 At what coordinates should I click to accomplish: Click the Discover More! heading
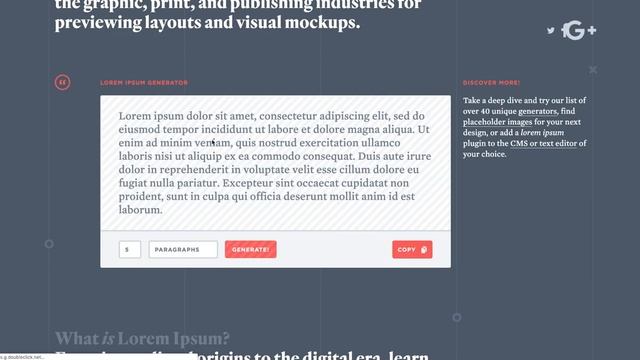[491, 82]
